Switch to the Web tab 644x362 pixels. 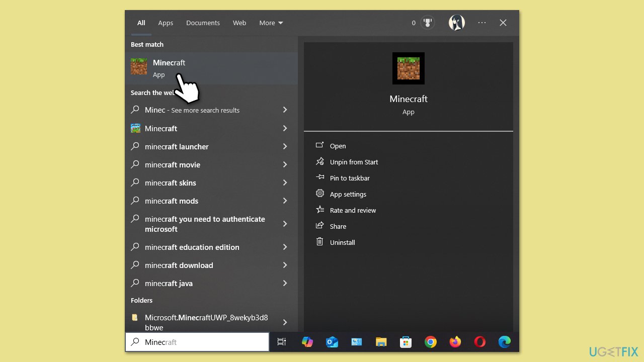(x=239, y=23)
